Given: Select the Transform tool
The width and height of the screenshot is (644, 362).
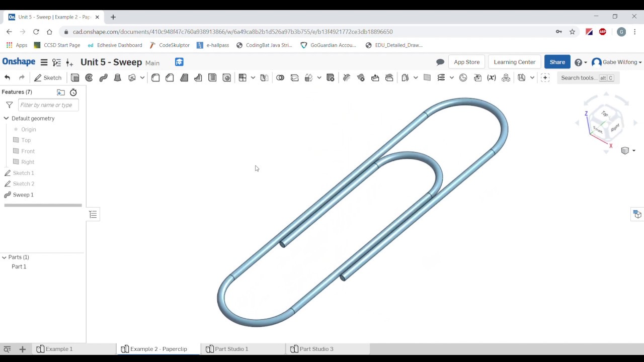Looking at the screenshot, I should click(308, 77).
